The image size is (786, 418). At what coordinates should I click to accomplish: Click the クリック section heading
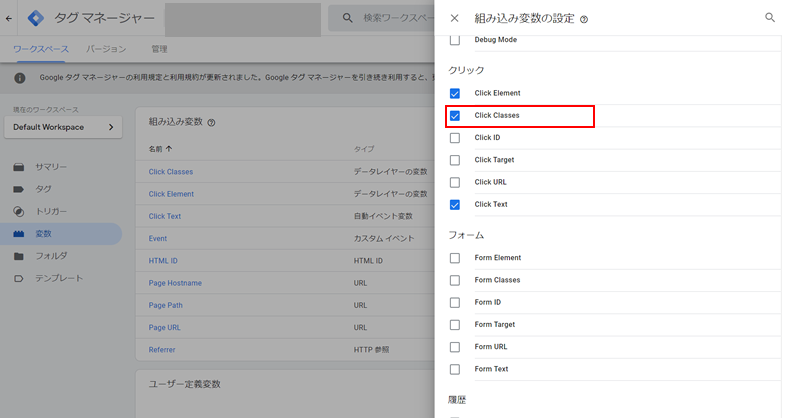point(466,70)
